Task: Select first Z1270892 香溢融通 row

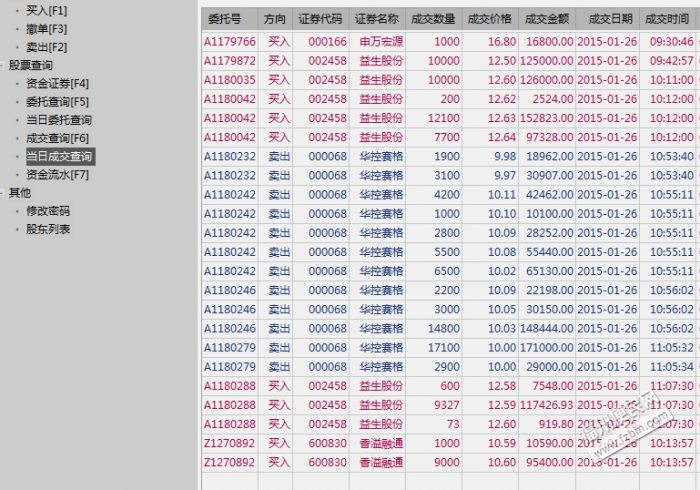Action: click(448, 444)
